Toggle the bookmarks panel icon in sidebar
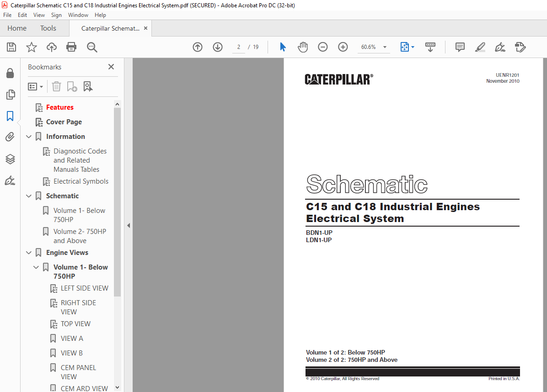Viewport: 547px width, 392px height. click(10, 116)
